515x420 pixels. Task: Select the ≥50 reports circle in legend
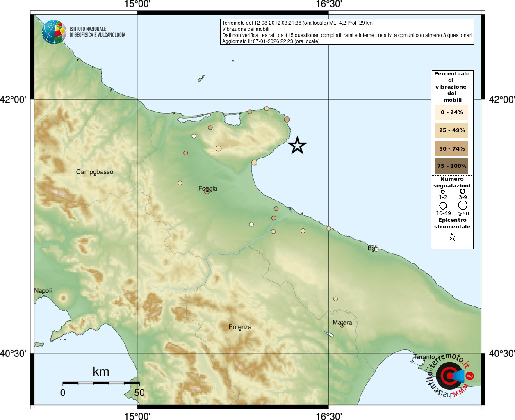[463, 205]
